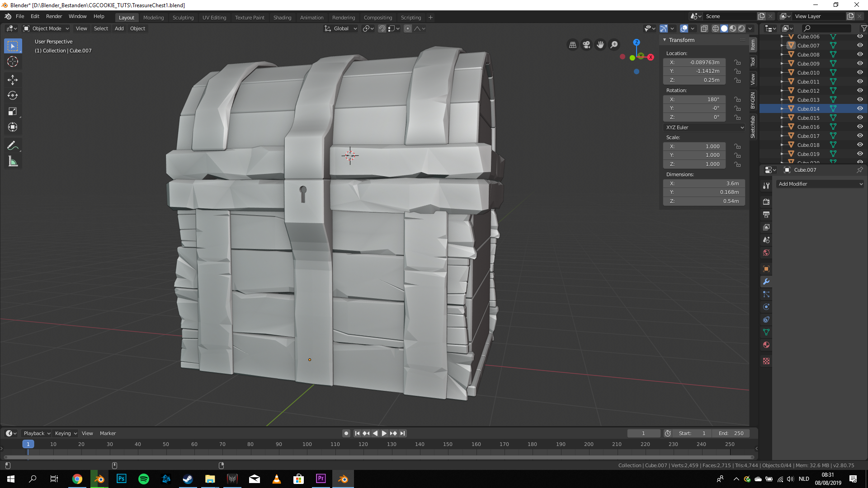Select the 3D Cursor tool
Viewport: 868px width, 488px height.
13,62
